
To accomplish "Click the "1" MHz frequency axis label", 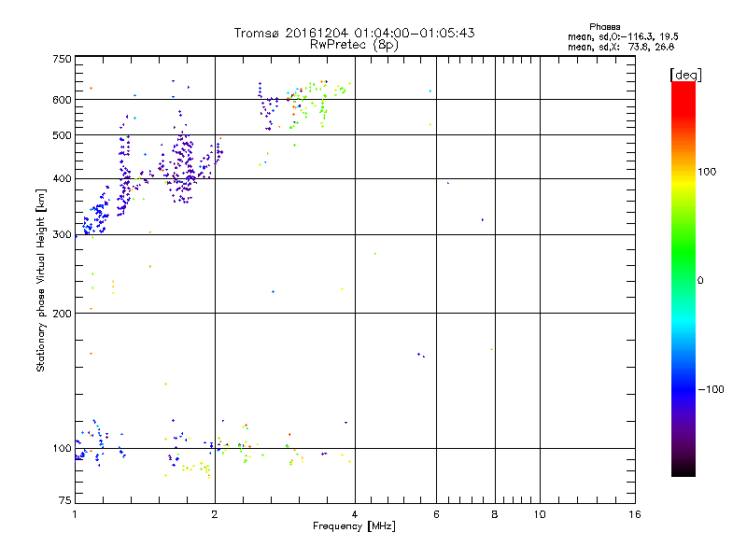I will pyautogui.click(x=75, y=514).
